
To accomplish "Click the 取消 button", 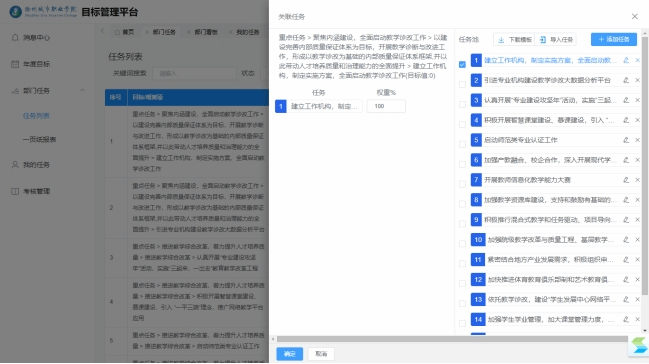I will pyautogui.click(x=321, y=354).
